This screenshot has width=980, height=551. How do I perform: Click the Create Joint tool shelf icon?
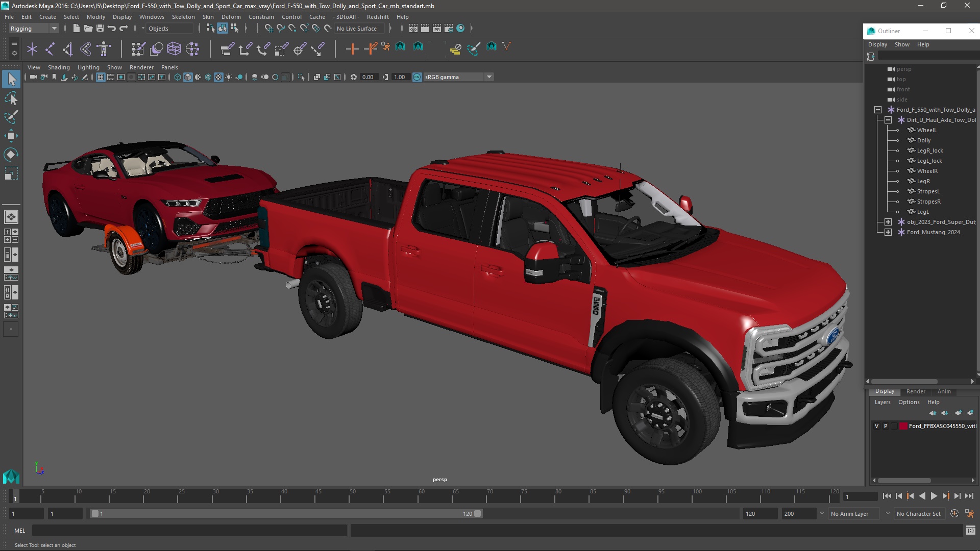[x=50, y=49]
